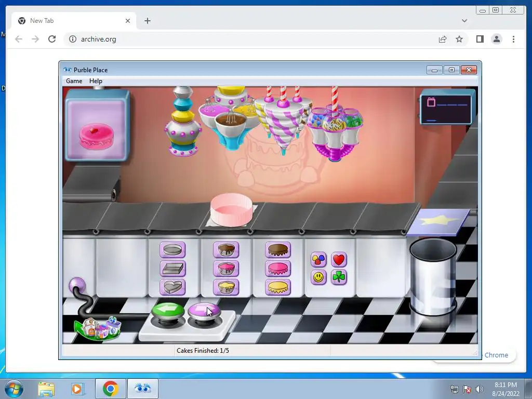This screenshot has width=532, height=399.
Task: Click the taskbar clock 8:11 PM
Action: 506,385
